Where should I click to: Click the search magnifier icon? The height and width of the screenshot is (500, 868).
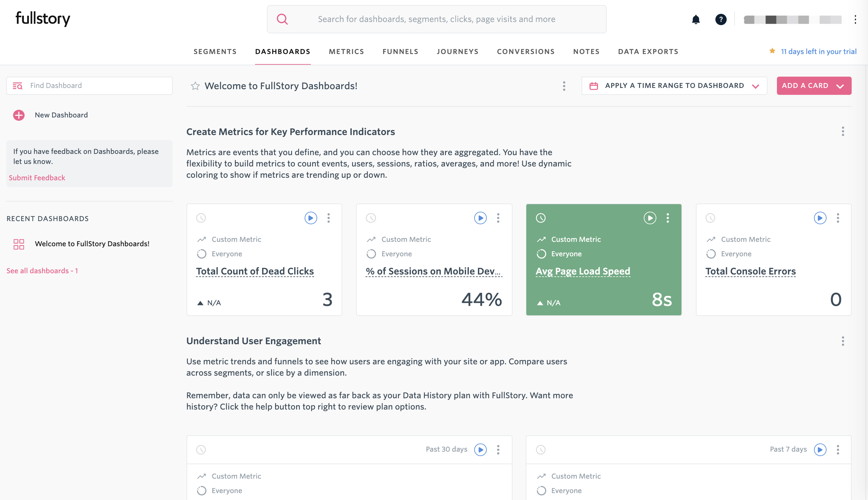tap(282, 19)
